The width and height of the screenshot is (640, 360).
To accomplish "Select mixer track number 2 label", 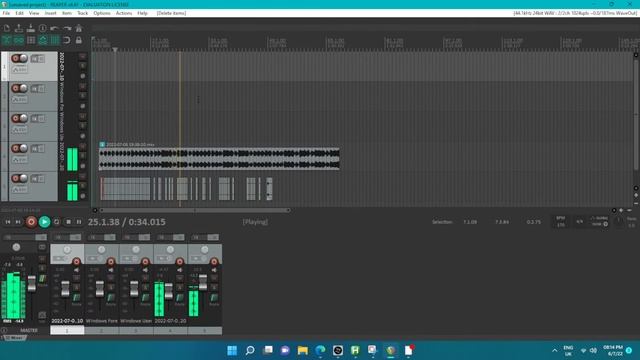I will [x=102, y=331].
